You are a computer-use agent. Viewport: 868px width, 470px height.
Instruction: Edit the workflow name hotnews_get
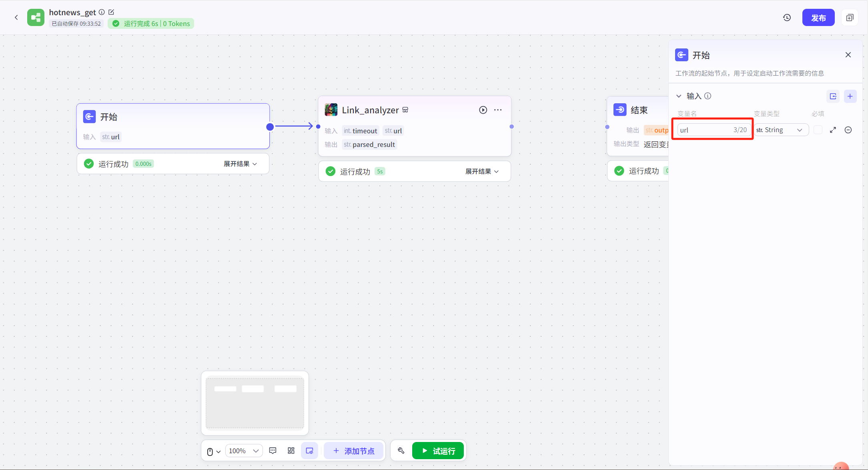(x=111, y=12)
